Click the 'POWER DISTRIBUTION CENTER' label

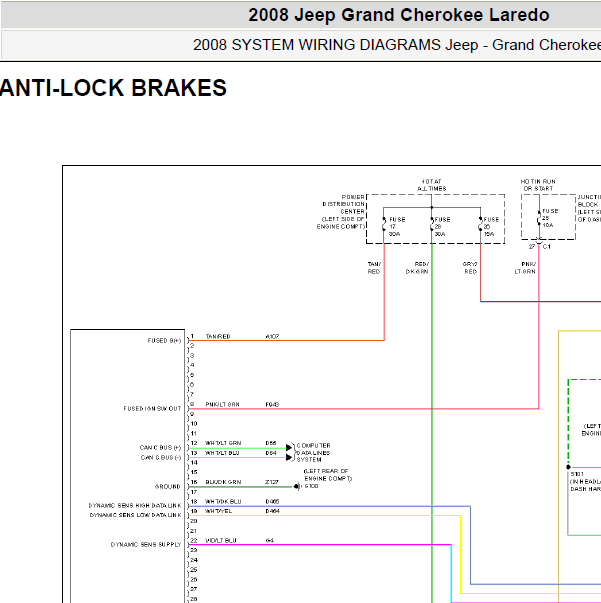click(343, 204)
